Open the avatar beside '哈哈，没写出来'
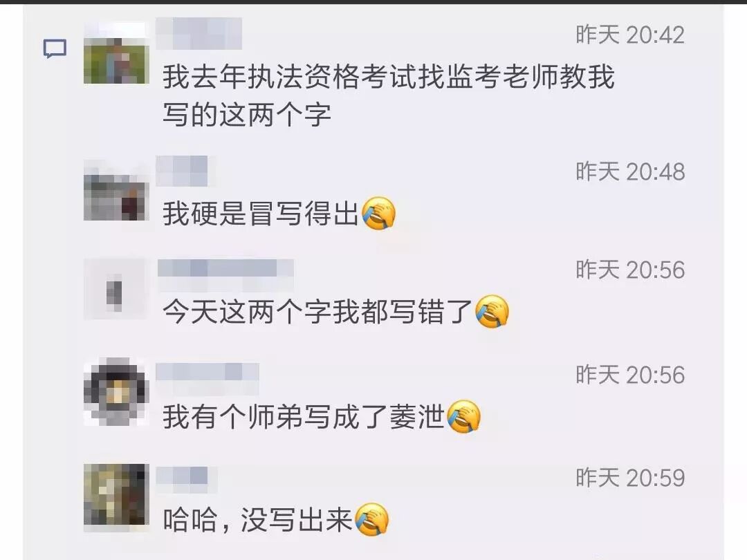747x560 pixels. [x=116, y=497]
